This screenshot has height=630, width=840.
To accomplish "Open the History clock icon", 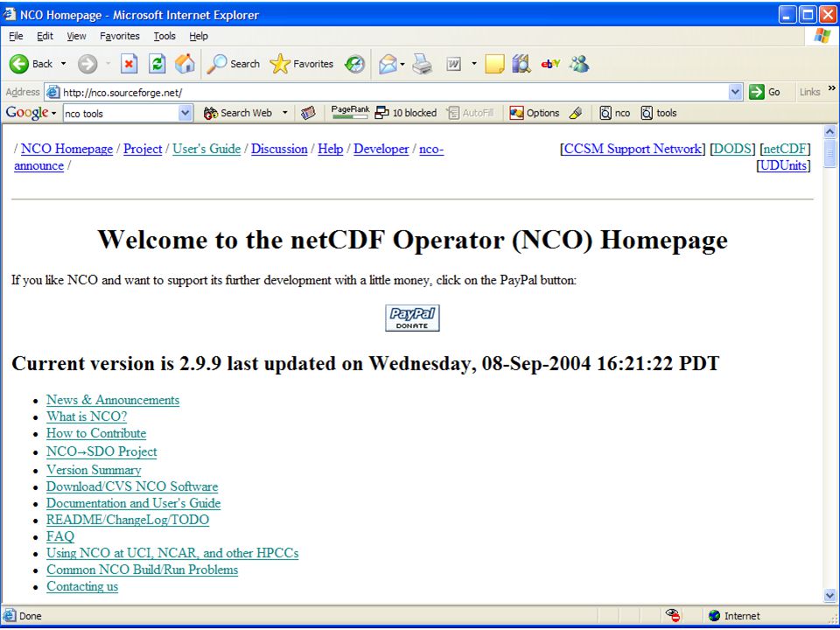I will (x=354, y=64).
